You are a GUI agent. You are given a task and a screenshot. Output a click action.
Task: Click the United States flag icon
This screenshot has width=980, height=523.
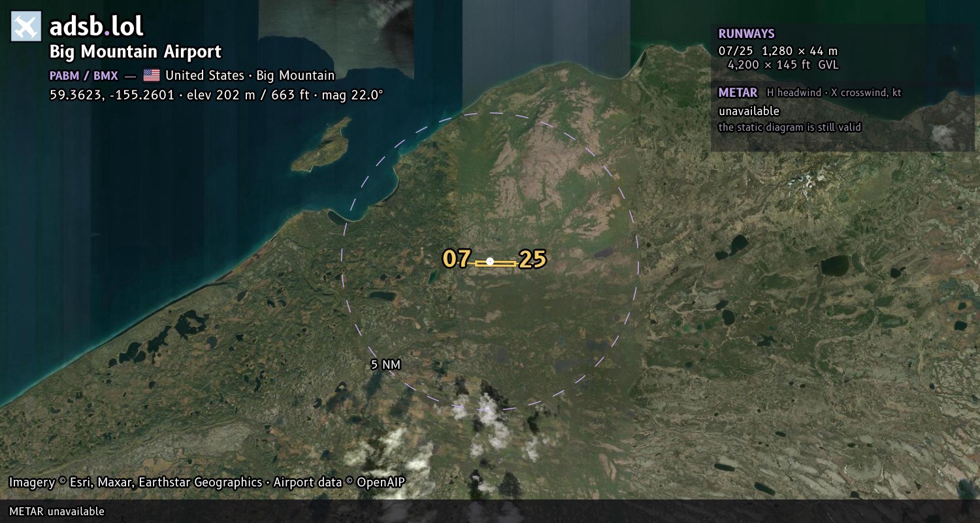(152, 75)
